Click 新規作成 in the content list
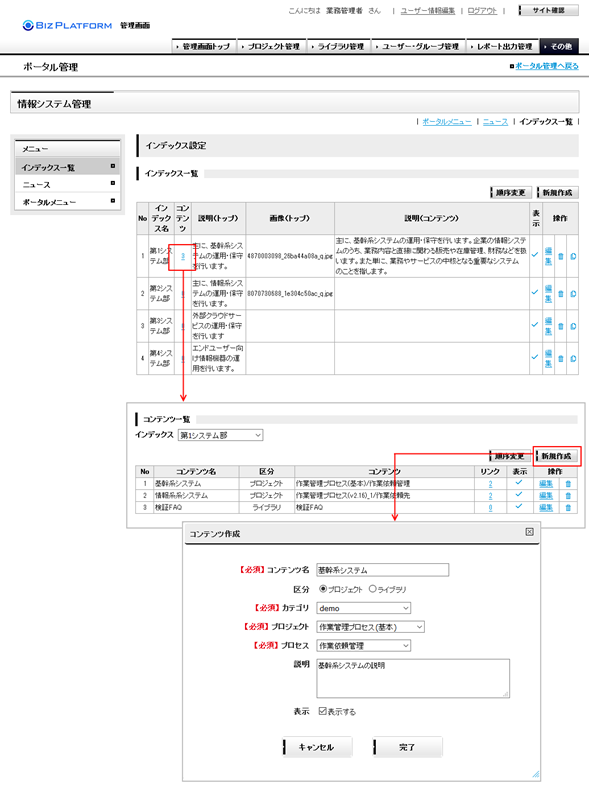The height and width of the screenshot is (796, 589). 557,456
